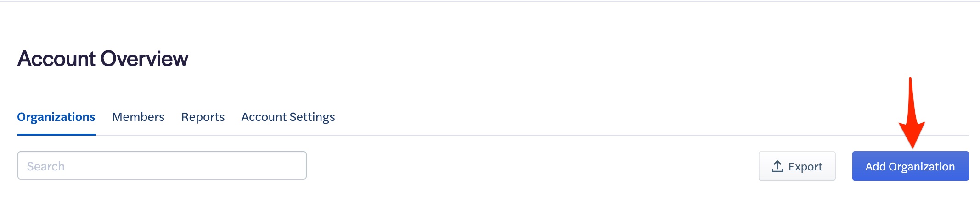View the members list via Members

click(x=138, y=117)
